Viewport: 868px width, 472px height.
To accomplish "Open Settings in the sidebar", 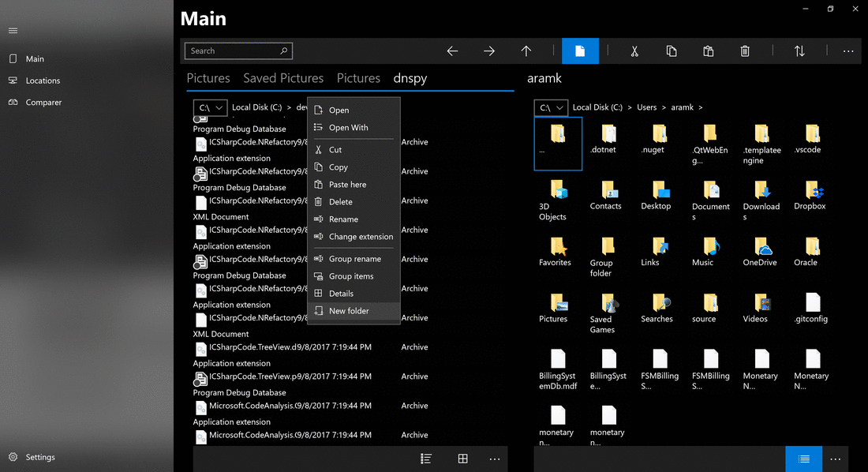I will (40, 457).
